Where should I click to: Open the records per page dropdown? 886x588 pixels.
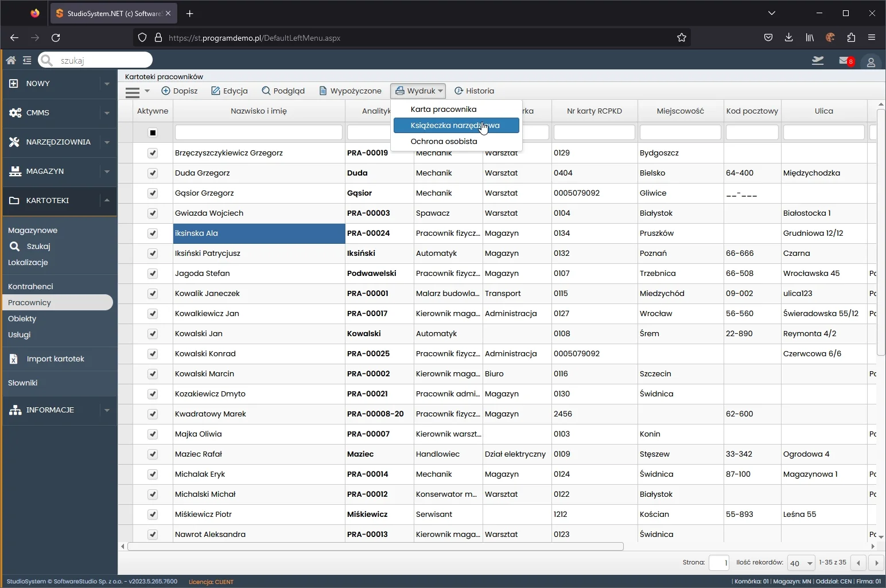[801, 563]
